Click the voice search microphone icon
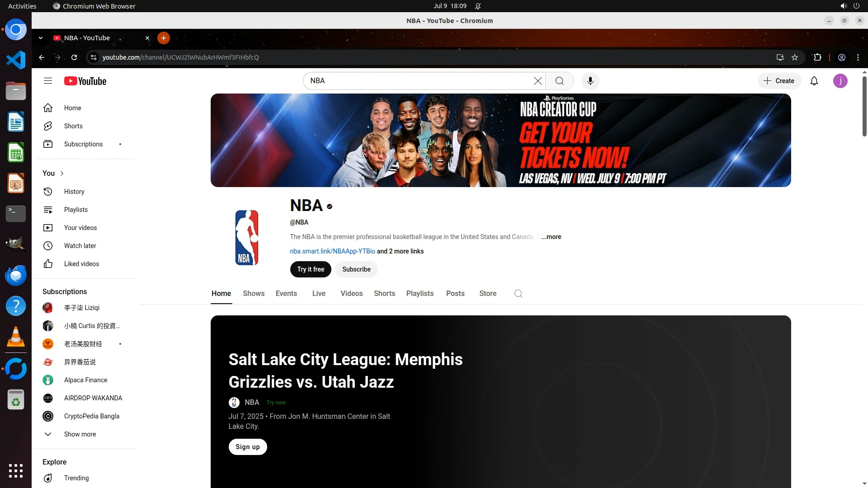The height and width of the screenshot is (488, 868). click(590, 81)
